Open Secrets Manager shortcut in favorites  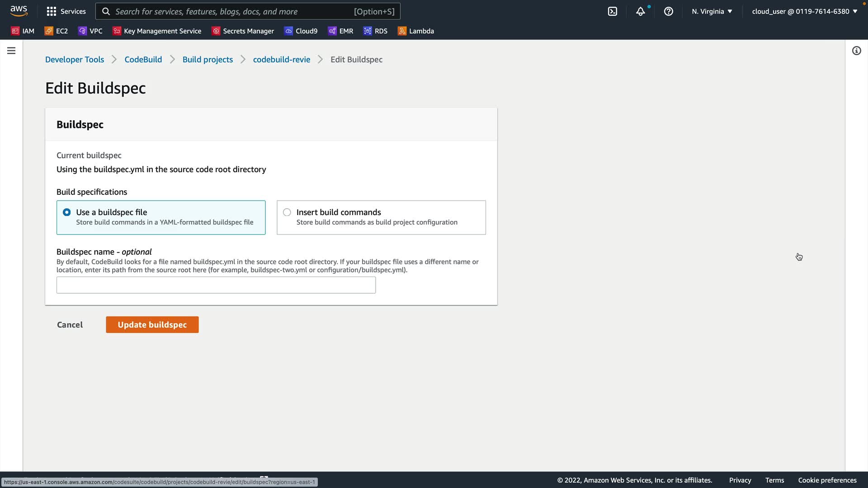243,31
